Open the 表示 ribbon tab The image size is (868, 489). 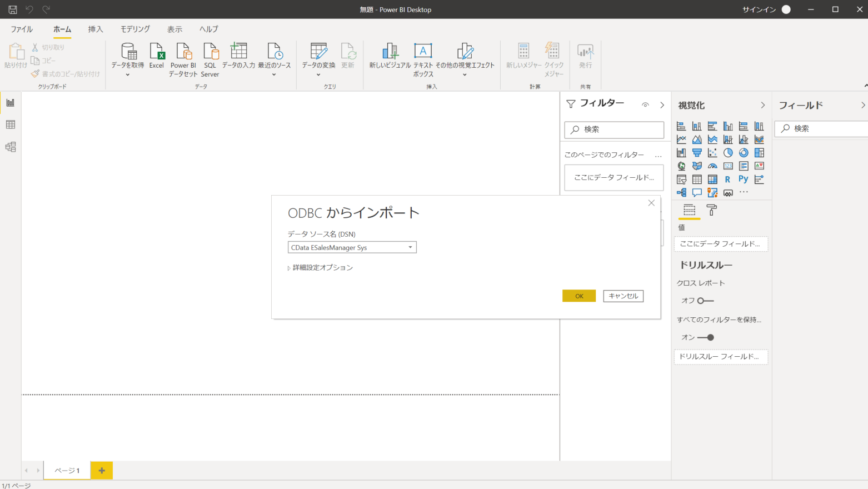coord(174,29)
